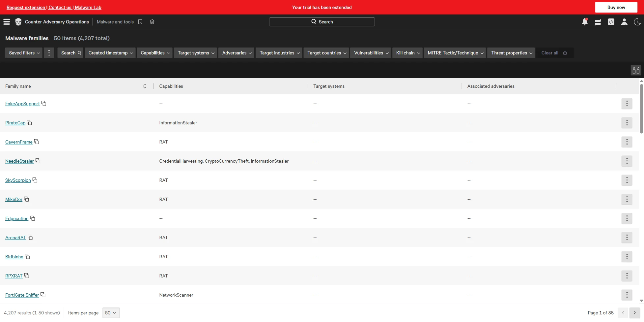The image size is (644, 322).
Task: Go to the home page icon
Action: coord(152,22)
